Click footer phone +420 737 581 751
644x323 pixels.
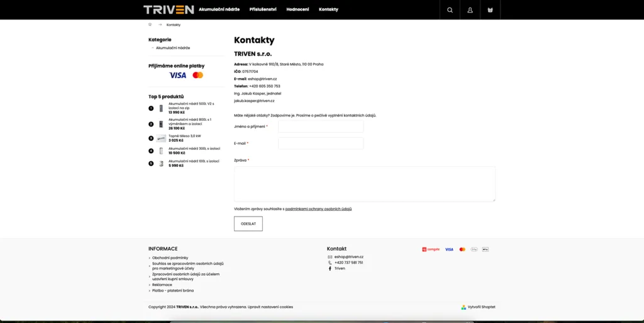(x=348, y=263)
